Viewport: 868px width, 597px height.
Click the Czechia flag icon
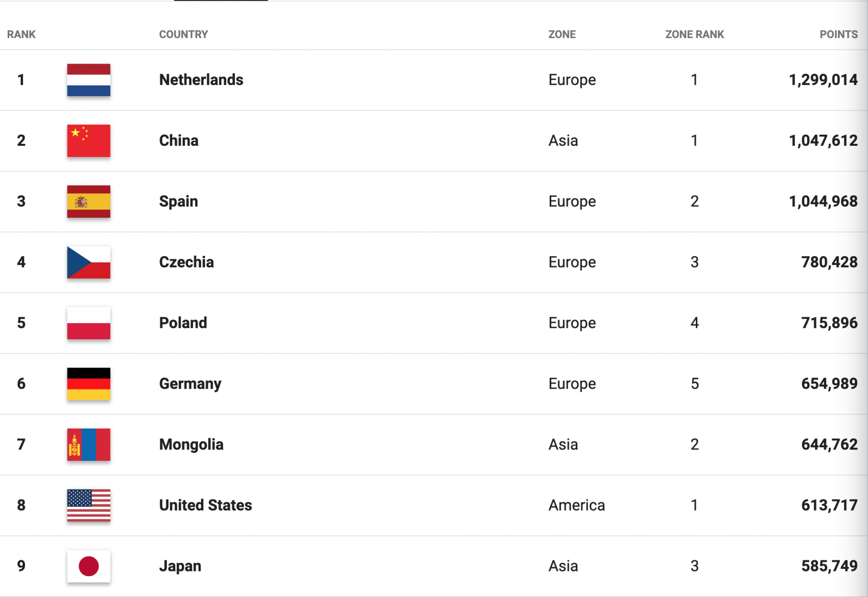89,263
